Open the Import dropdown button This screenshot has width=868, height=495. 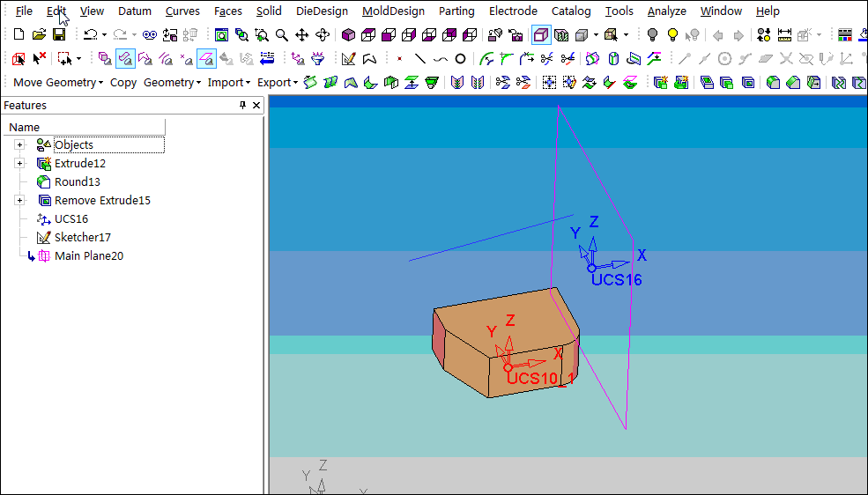coord(229,82)
